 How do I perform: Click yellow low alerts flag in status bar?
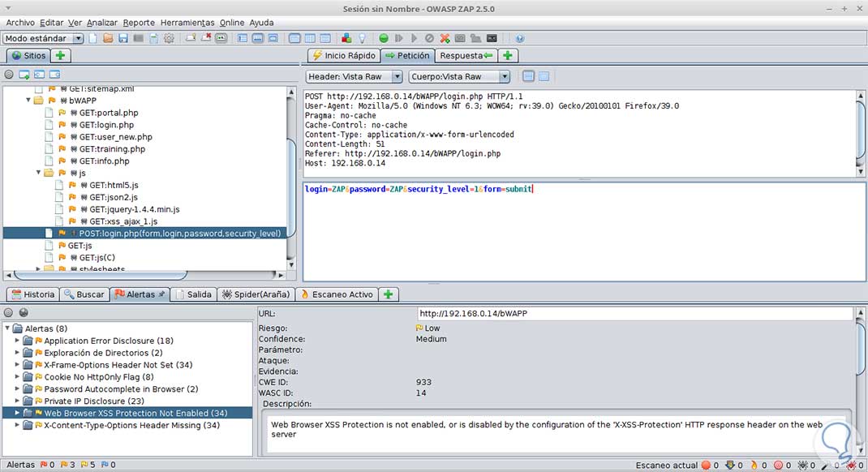tap(88, 465)
